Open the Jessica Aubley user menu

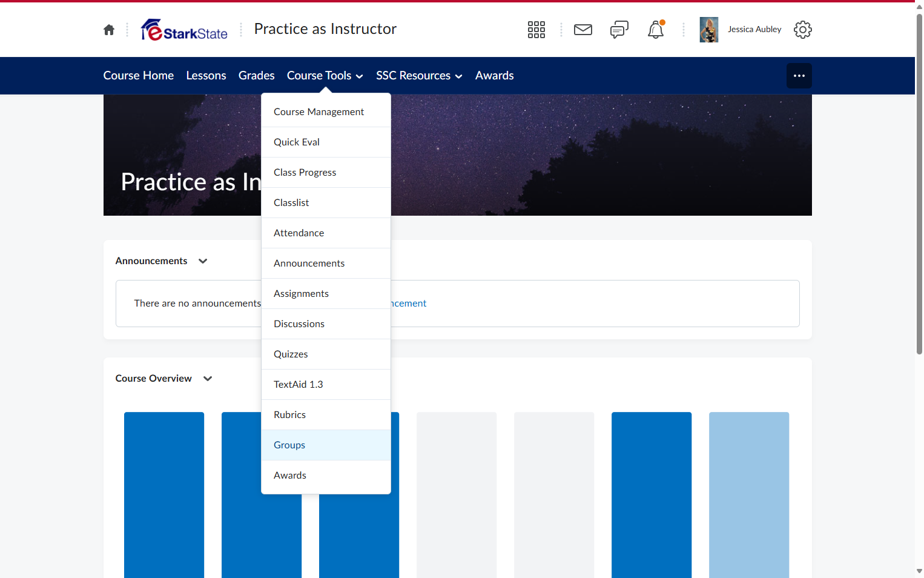tap(754, 30)
